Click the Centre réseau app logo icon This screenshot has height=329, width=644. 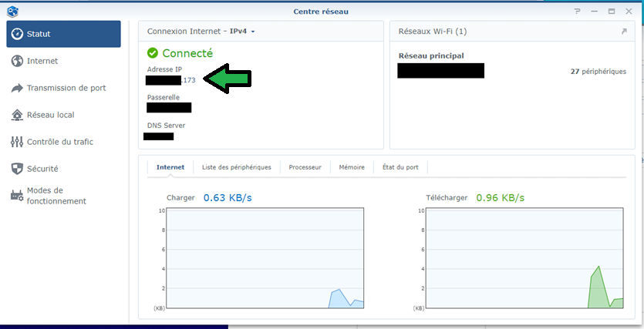click(13, 12)
